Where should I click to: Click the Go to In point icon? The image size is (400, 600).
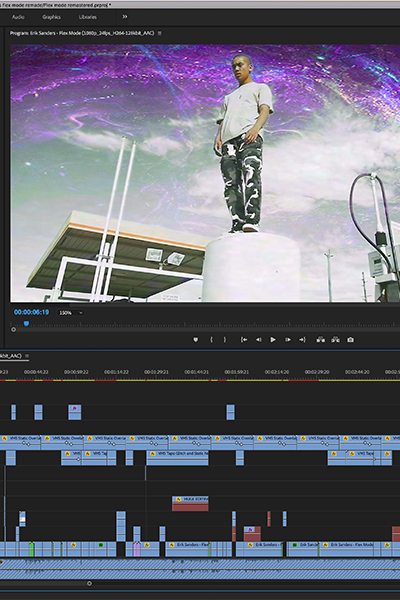coord(243,340)
